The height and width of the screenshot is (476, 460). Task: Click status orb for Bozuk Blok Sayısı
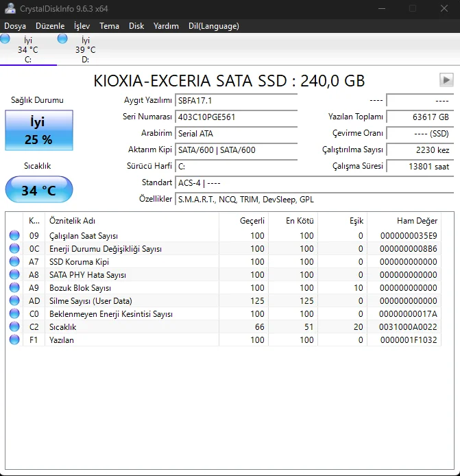click(x=14, y=288)
